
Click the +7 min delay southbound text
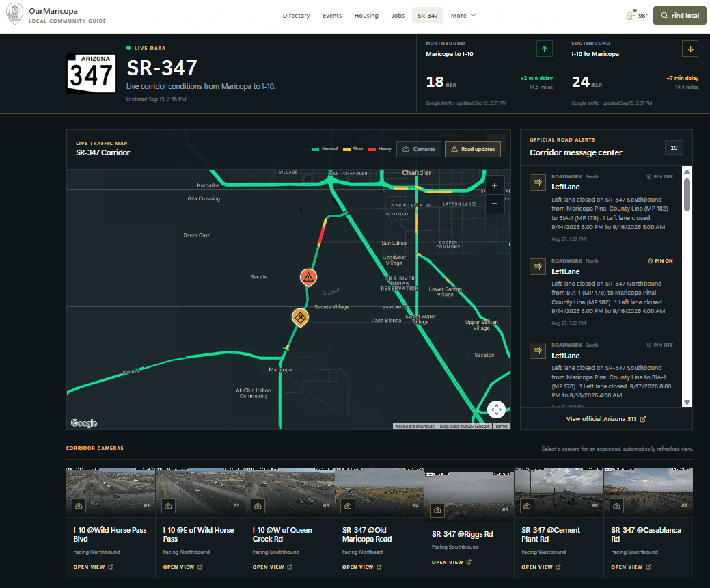683,78
